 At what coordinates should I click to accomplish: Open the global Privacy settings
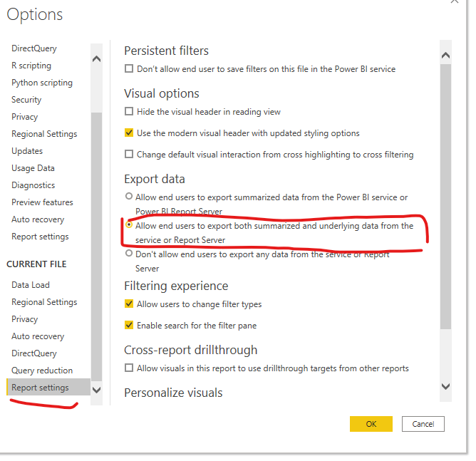pos(25,117)
